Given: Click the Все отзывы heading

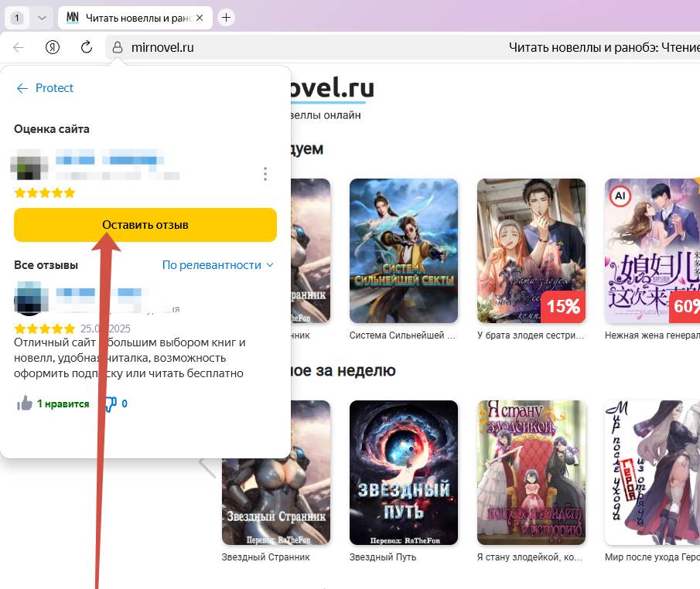Looking at the screenshot, I should tap(46, 265).
